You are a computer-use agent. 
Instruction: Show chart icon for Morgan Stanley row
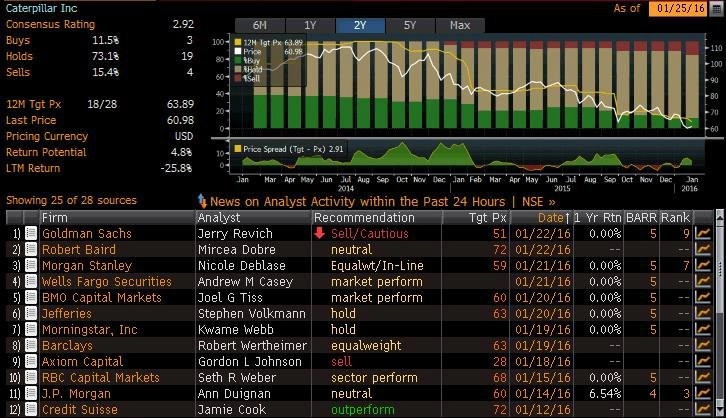[x=703, y=265]
